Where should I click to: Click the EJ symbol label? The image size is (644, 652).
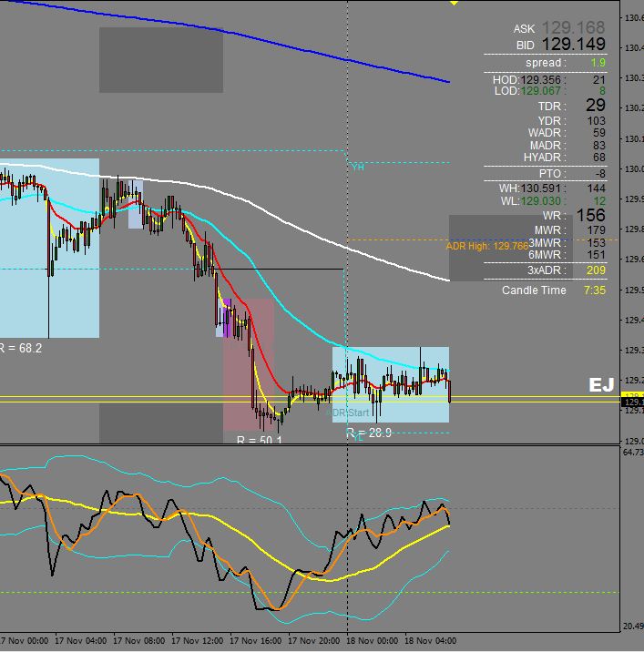click(x=601, y=385)
